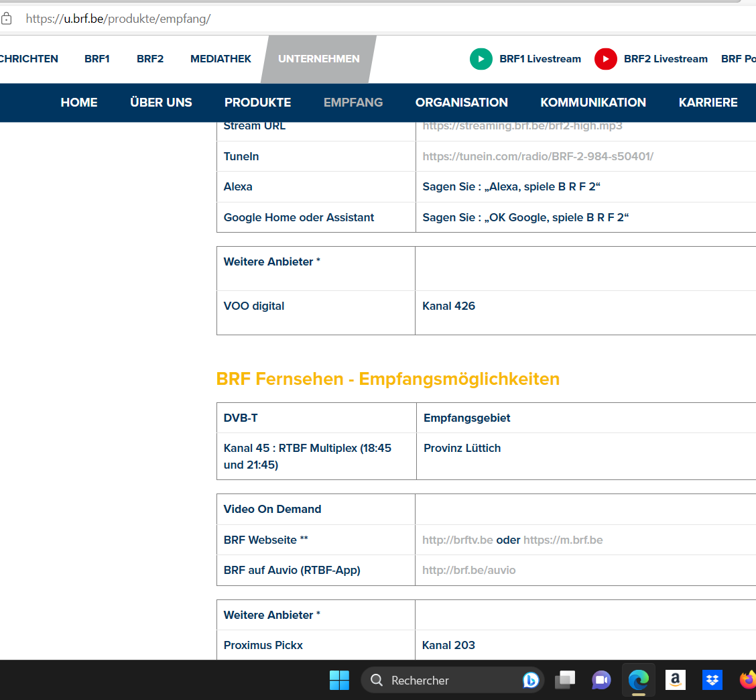756x700 pixels.
Task: Open the ÜBER UNS menu item
Action: [161, 103]
